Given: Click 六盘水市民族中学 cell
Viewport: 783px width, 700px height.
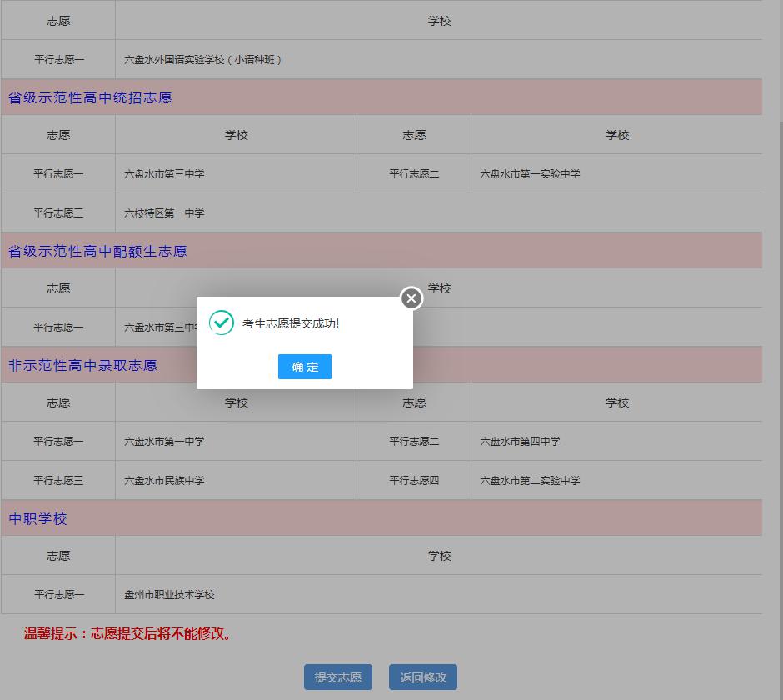Looking at the screenshot, I should (x=164, y=480).
